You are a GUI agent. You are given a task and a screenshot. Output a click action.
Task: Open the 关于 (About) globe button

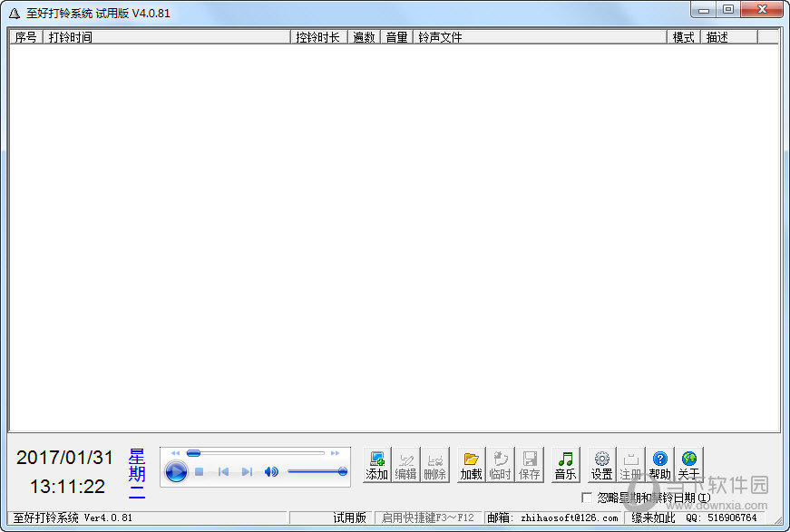click(688, 465)
